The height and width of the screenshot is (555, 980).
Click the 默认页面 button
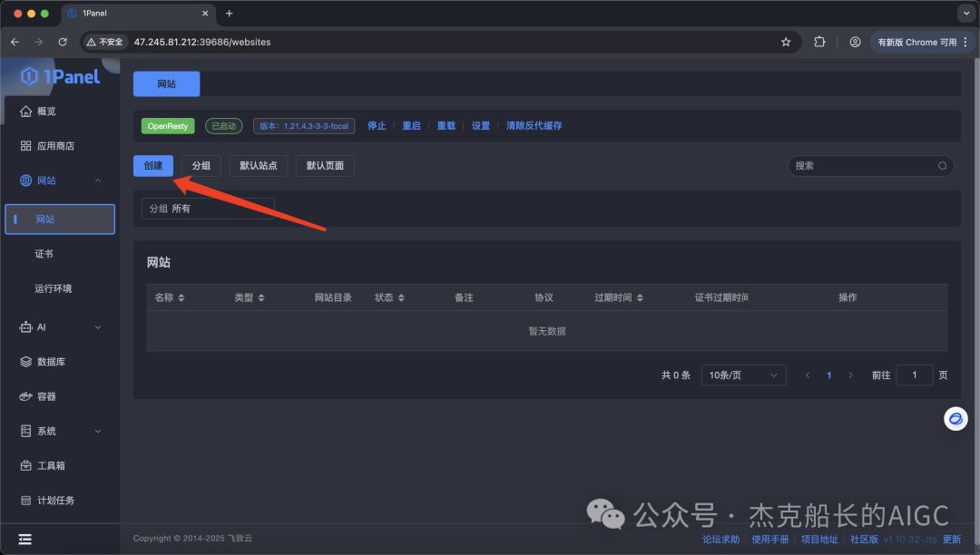(325, 165)
